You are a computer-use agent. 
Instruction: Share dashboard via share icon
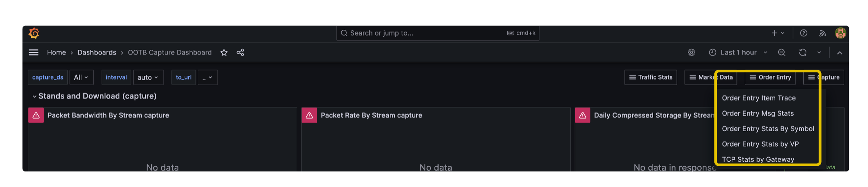[240, 52]
